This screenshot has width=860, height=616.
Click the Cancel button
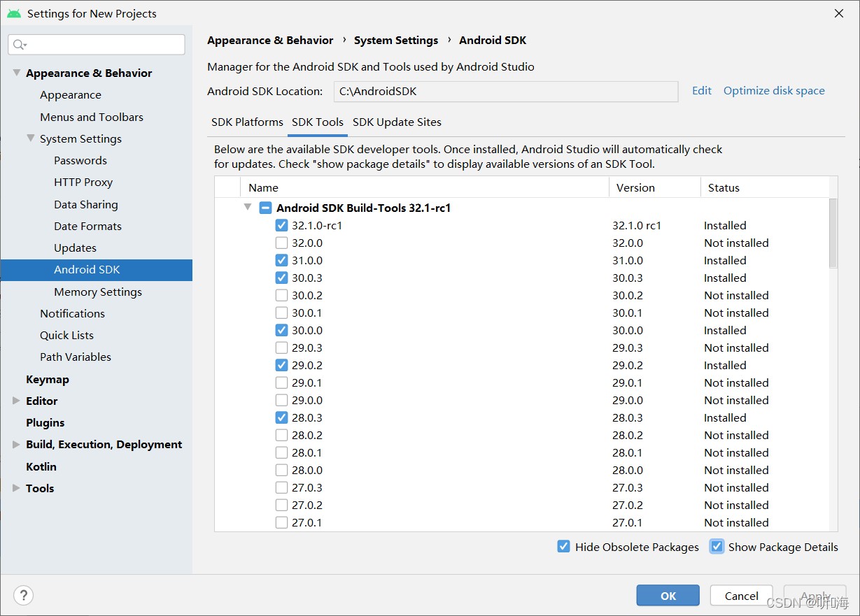(742, 596)
